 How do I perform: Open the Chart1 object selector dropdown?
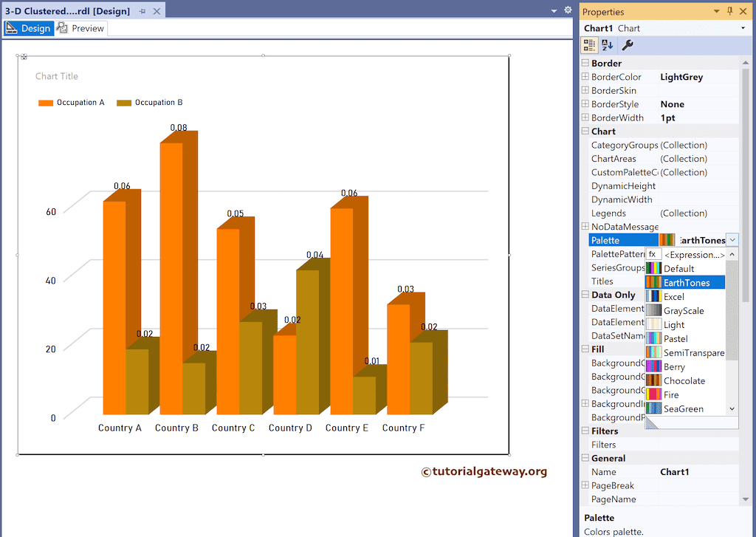(743, 29)
